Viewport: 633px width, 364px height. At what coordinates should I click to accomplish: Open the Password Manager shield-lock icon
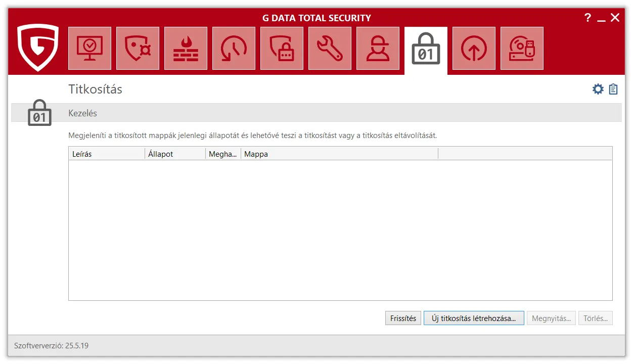tap(282, 49)
